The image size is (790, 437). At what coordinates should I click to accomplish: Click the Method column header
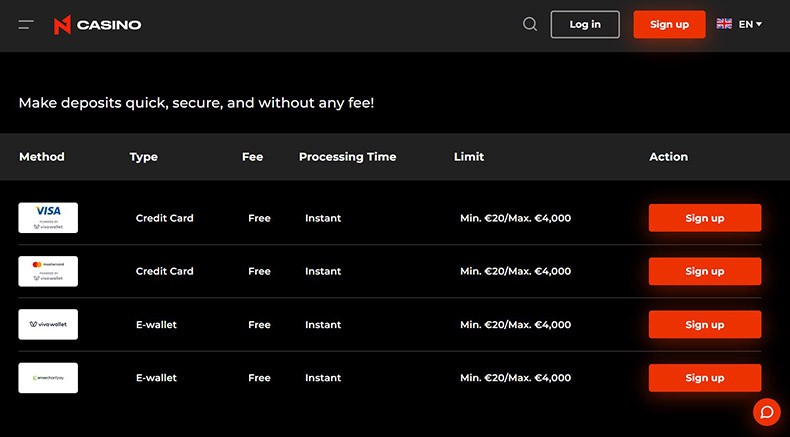coord(42,157)
